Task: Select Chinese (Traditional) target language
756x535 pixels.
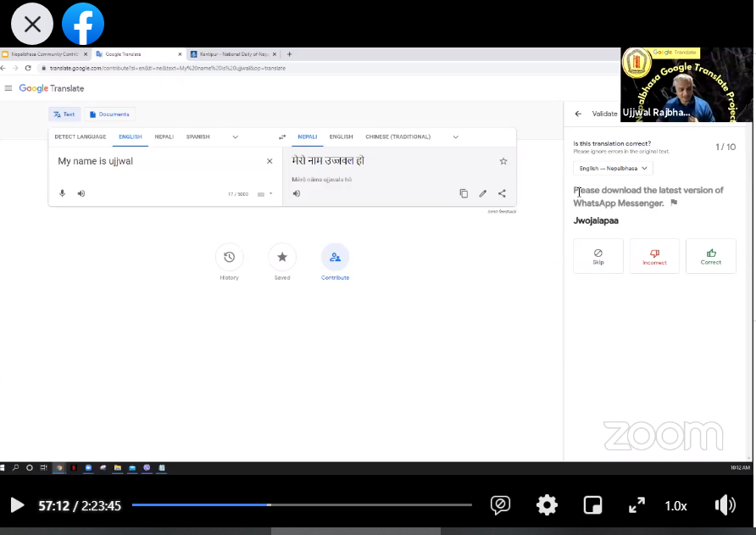Action: [x=397, y=137]
